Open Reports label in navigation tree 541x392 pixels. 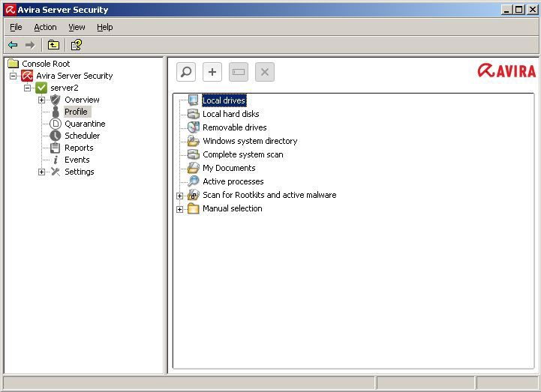click(79, 148)
